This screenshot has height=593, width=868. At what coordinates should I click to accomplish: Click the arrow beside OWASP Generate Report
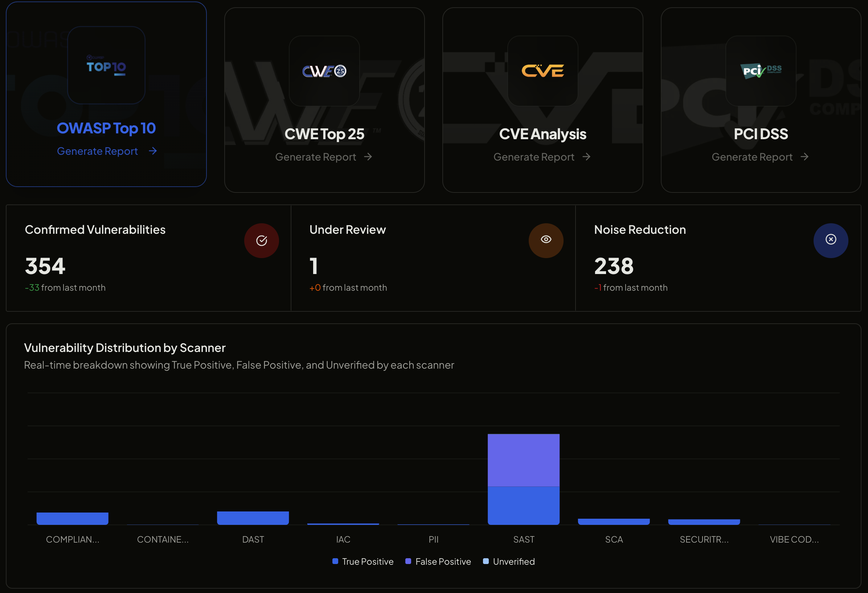pyautogui.click(x=153, y=151)
